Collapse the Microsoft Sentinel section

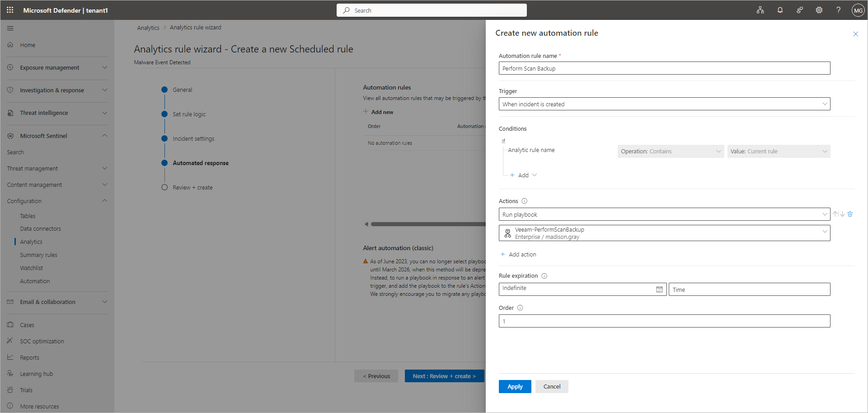click(x=104, y=136)
